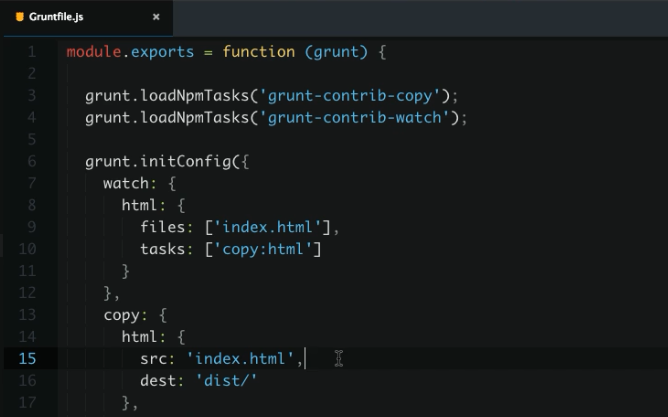Image resolution: width=668 pixels, height=417 pixels.
Task: Click the Gruntfile.js file icon in tab
Action: pyautogui.click(x=20, y=17)
